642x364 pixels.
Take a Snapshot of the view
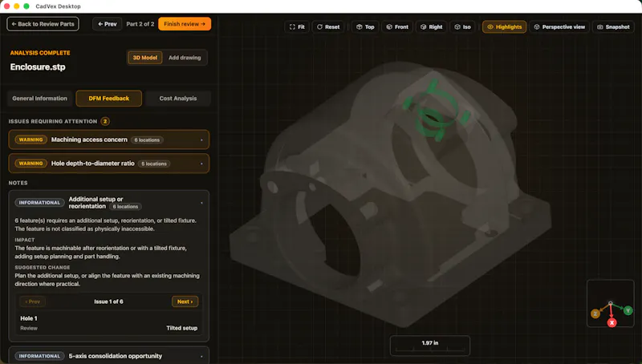(613, 27)
